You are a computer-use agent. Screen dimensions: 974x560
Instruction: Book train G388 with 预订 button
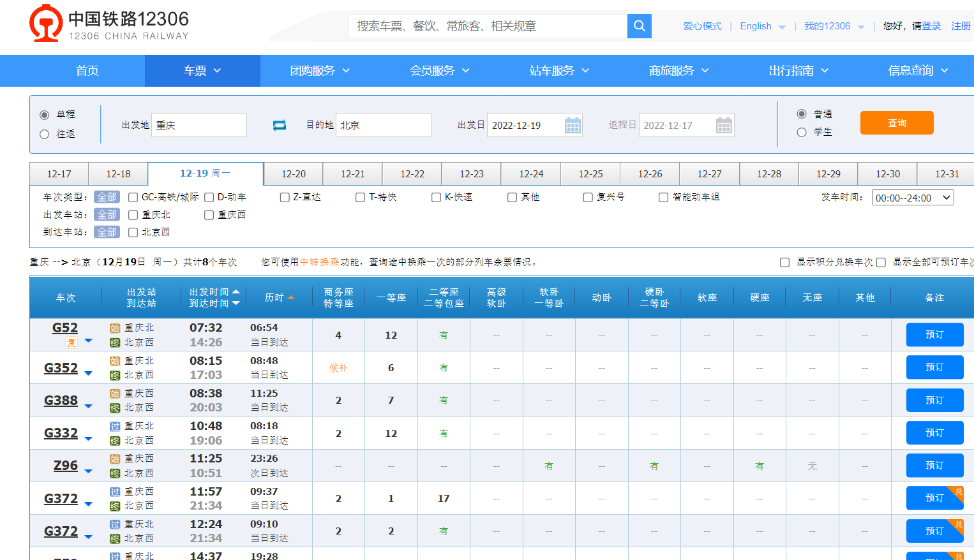[934, 400]
